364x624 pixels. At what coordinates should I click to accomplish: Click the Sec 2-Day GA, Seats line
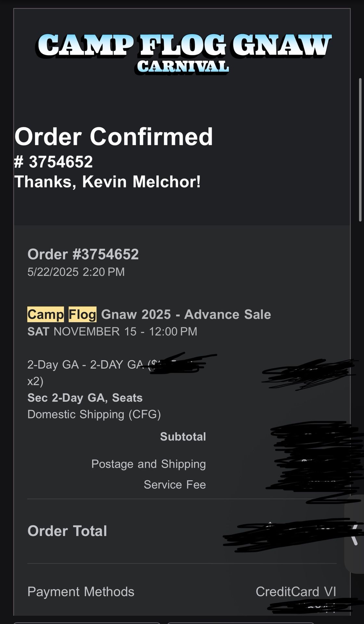point(85,397)
